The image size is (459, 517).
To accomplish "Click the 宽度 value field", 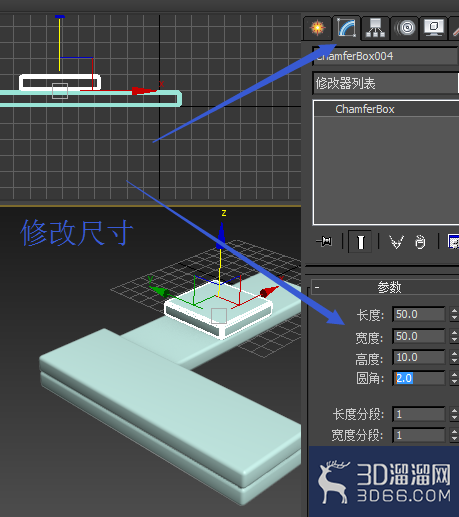I will click(x=419, y=336).
